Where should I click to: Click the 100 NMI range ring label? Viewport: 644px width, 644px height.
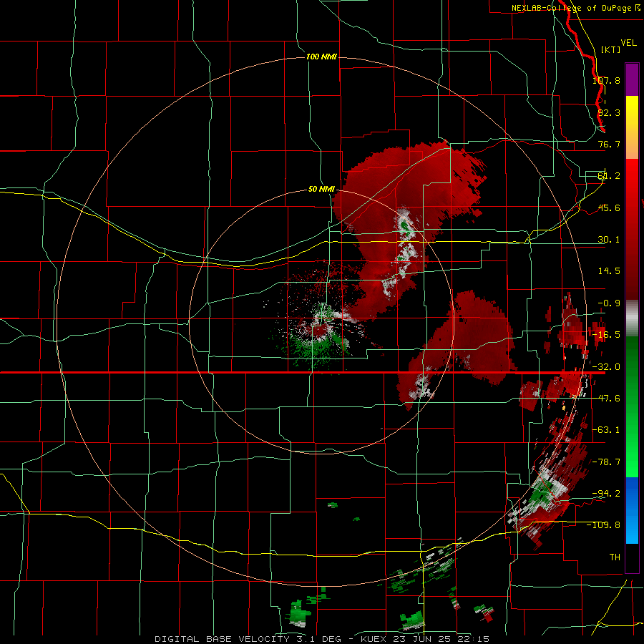[x=321, y=57]
